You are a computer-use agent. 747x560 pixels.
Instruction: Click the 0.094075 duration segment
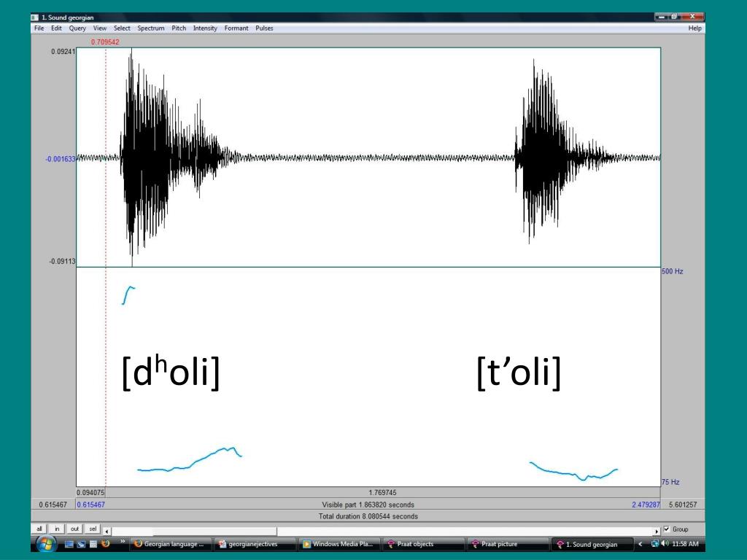90,492
